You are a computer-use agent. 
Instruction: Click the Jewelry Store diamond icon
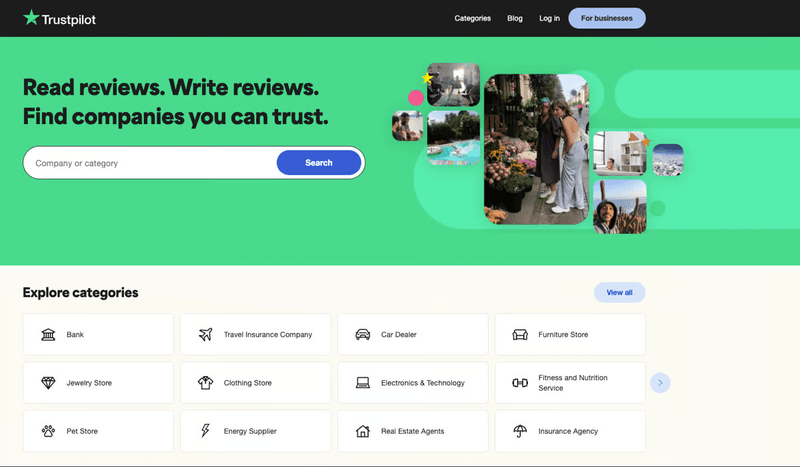coord(48,383)
